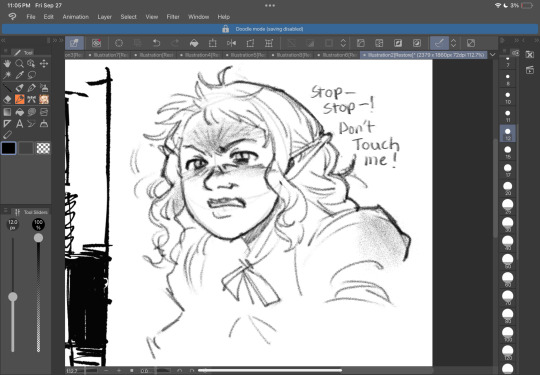
Task: Click the stepper arrows beside the brush-stroke icon
Action: [x=454, y=43]
